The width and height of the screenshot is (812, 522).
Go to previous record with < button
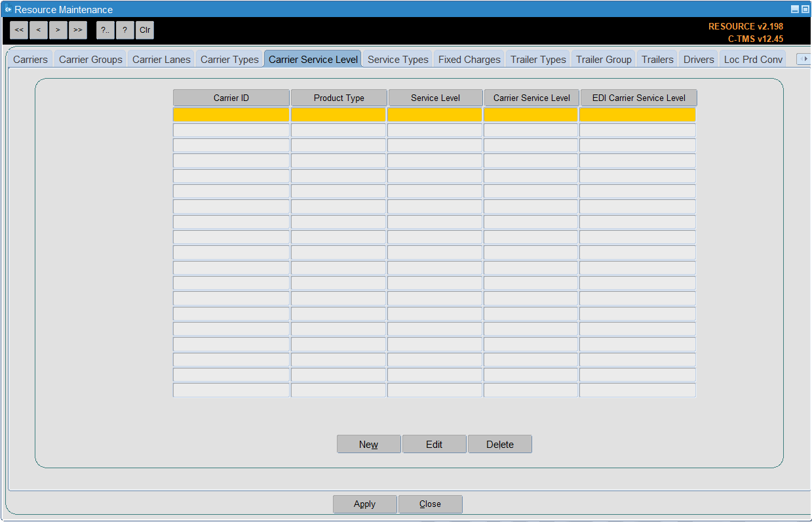(x=39, y=30)
